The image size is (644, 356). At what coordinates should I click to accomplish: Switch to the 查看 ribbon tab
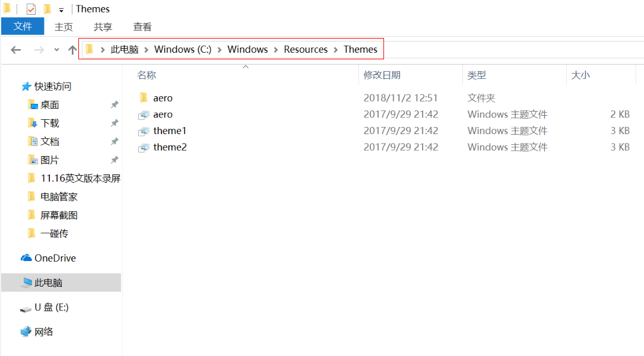142,27
